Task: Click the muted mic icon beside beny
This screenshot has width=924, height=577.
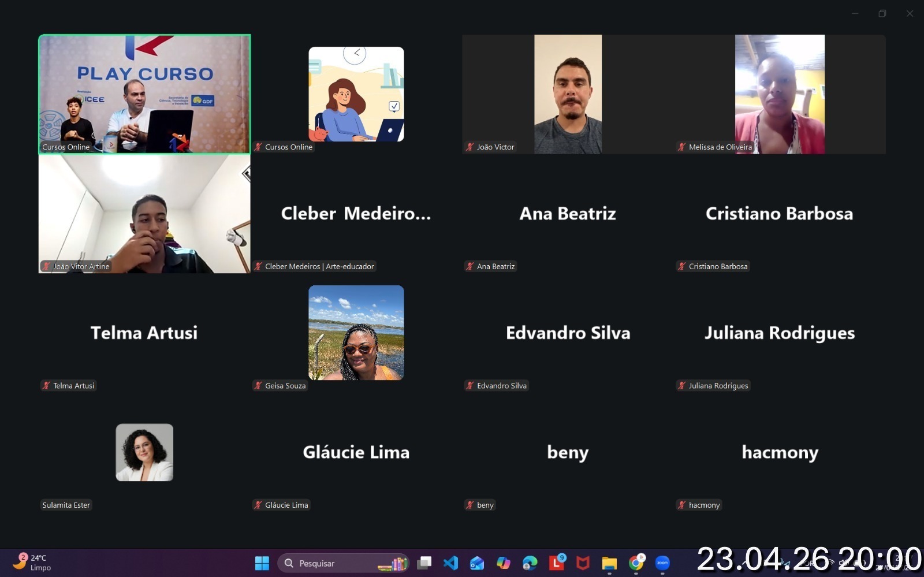Action: (x=470, y=505)
